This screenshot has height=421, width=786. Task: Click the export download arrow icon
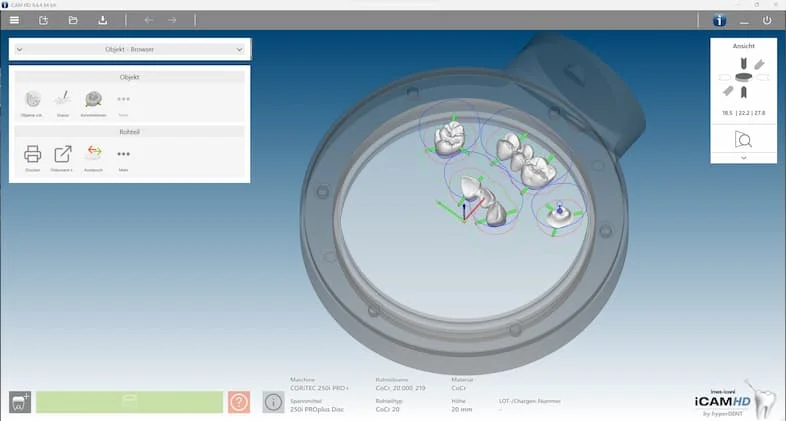pos(102,20)
